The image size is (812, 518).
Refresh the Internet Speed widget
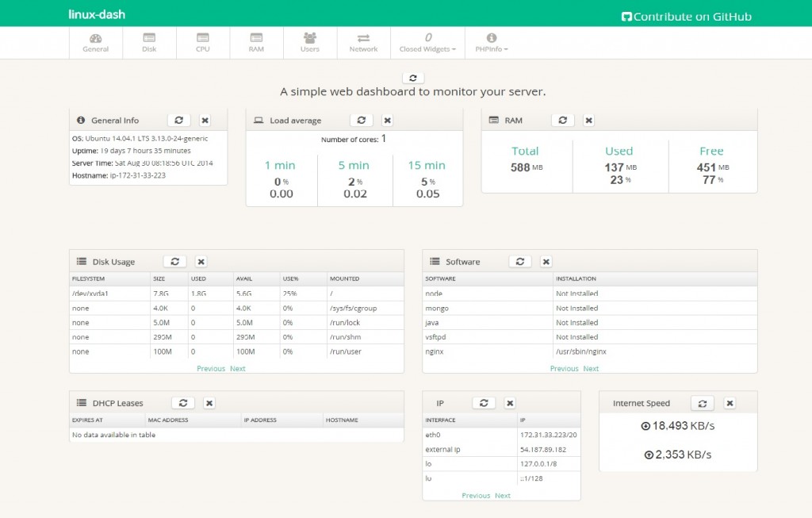[x=702, y=403]
